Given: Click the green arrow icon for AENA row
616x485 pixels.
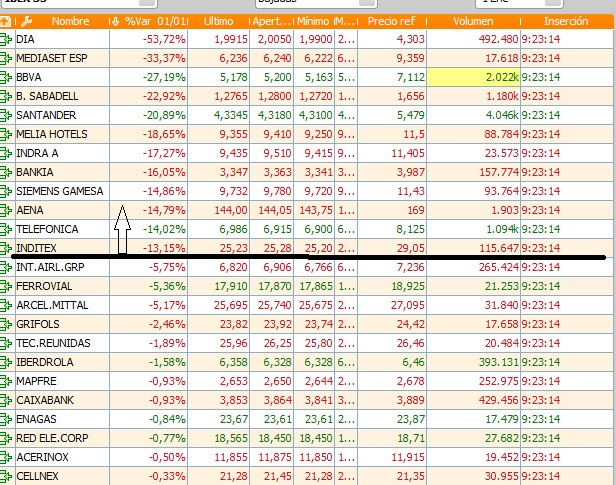Looking at the screenshot, I should tap(6, 210).
